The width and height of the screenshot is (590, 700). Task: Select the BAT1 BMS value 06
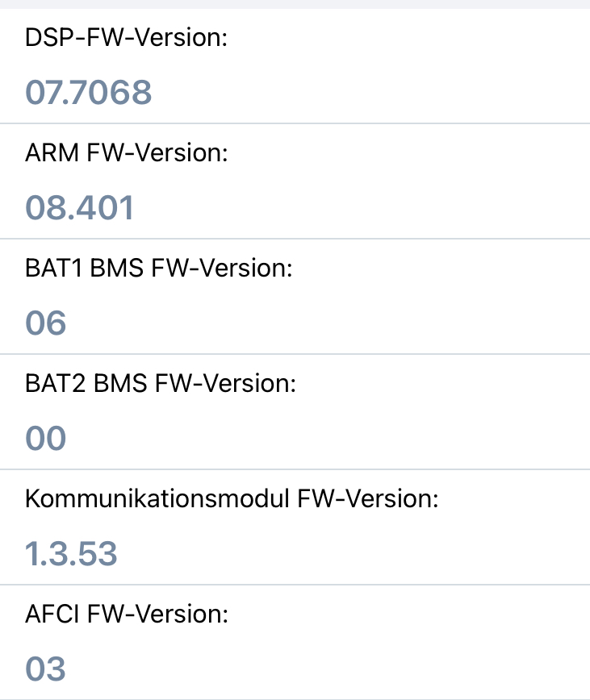pyautogui.click(x=46, y=323)
